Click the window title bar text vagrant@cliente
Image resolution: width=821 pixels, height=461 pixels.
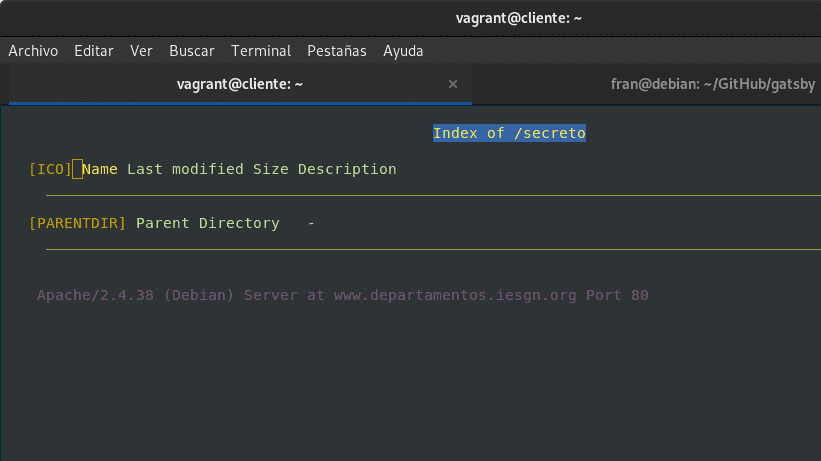520,18
